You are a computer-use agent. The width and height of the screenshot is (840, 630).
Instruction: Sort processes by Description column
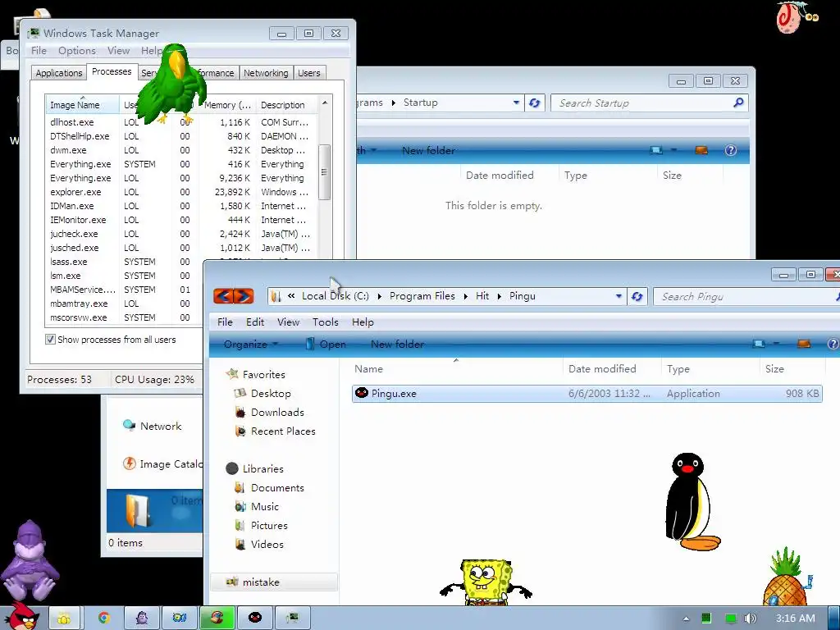[288, 105]
